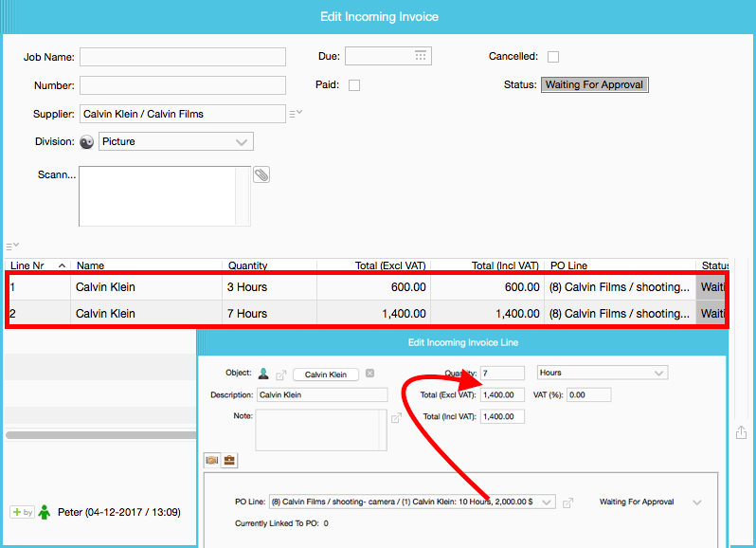Screen dimensions: 756x548
Task: Click the green plus 'by' icon
Action: pyautogui.click(x=22, y=512)
